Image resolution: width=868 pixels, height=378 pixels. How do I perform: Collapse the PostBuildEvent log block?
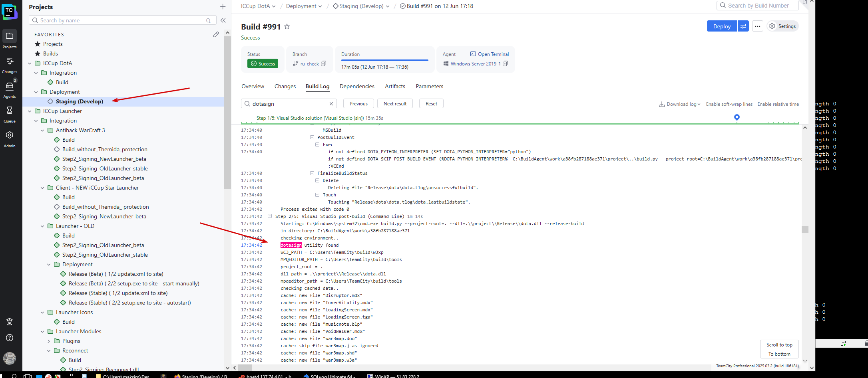(x=312, y=137)
